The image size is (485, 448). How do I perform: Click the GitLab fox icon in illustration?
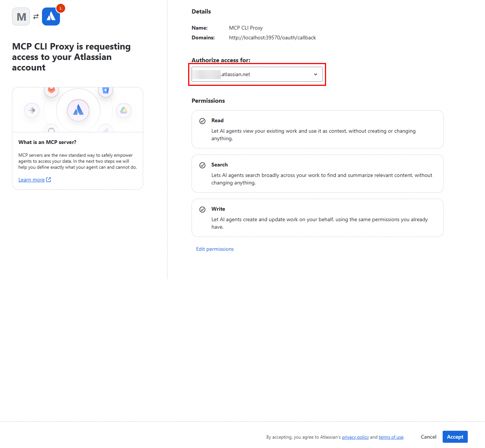pos(51,90)
